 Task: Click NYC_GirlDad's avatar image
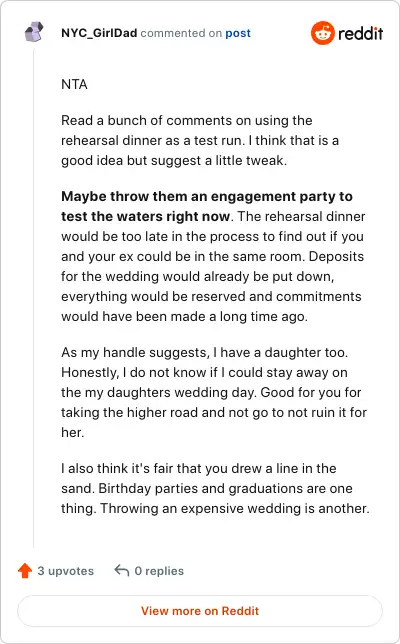(34, 32)
